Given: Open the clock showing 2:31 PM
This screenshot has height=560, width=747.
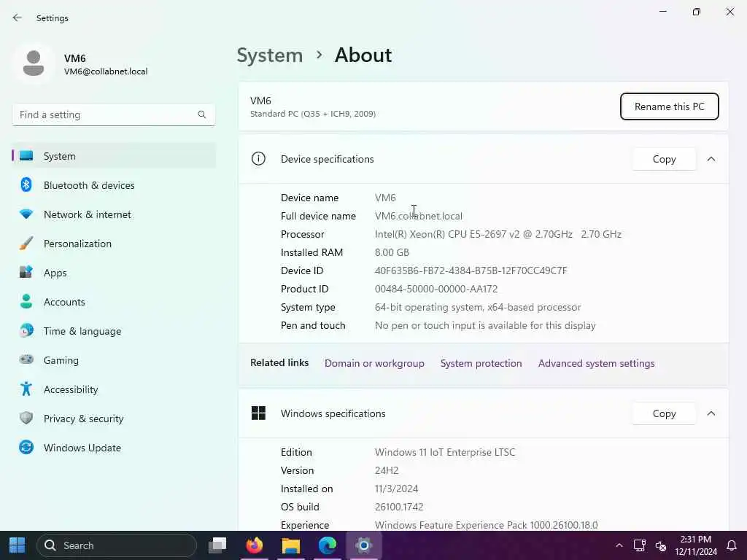Looking at the screenshot, I should point(695,545).
